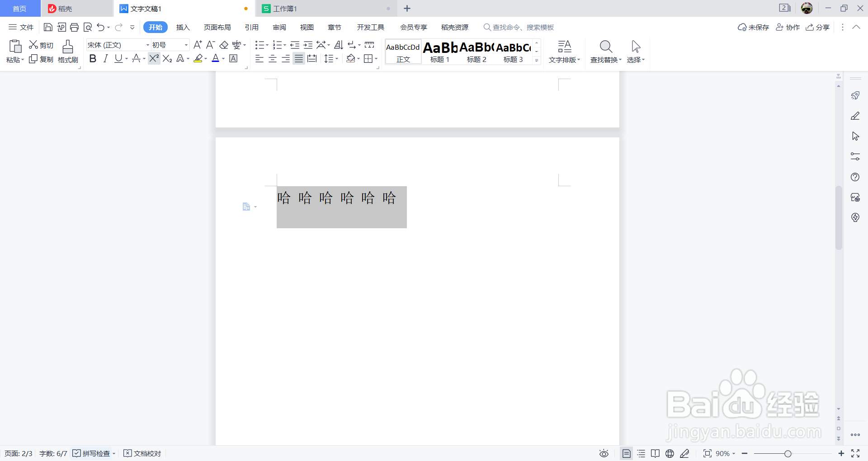Toggle bold formatting
This screenshot has height=461, width=868.
93,58
